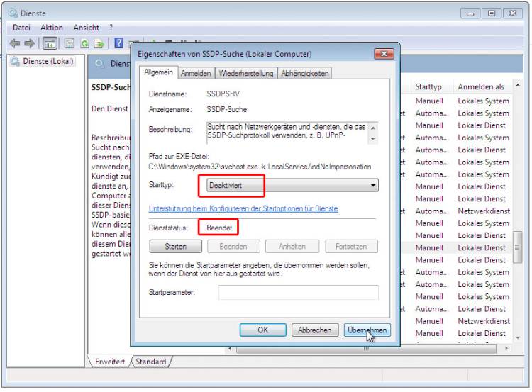Click the Properties toolbar icon
Viewport: 532px width, 392px height.
[x=69, y=43]
